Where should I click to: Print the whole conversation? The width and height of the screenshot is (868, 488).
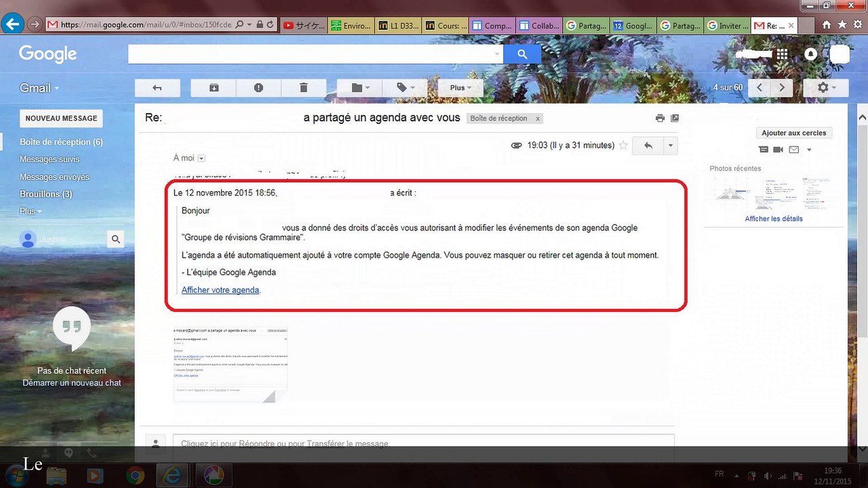660,118
